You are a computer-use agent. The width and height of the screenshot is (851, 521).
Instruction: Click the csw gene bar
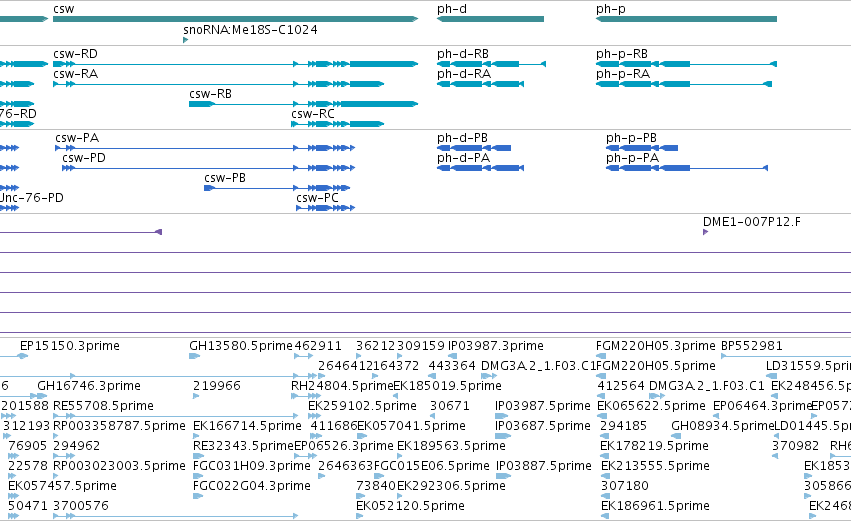(236, 19)
